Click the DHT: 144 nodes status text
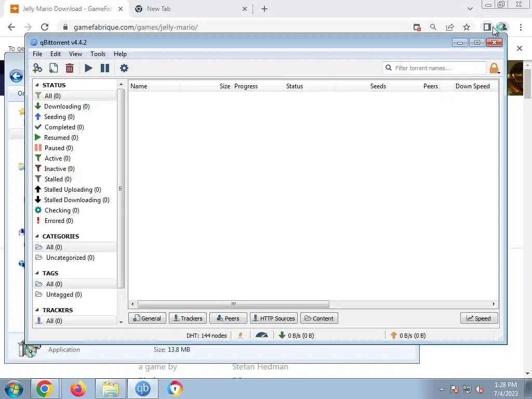532x399 pixels. pyautogui.click(x=207, y=336)
